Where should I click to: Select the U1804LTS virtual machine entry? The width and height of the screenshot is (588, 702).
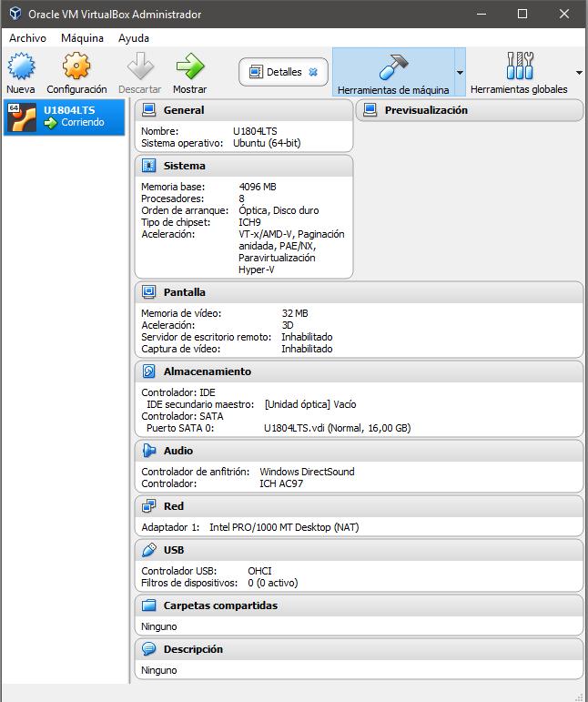coord(64,117)
